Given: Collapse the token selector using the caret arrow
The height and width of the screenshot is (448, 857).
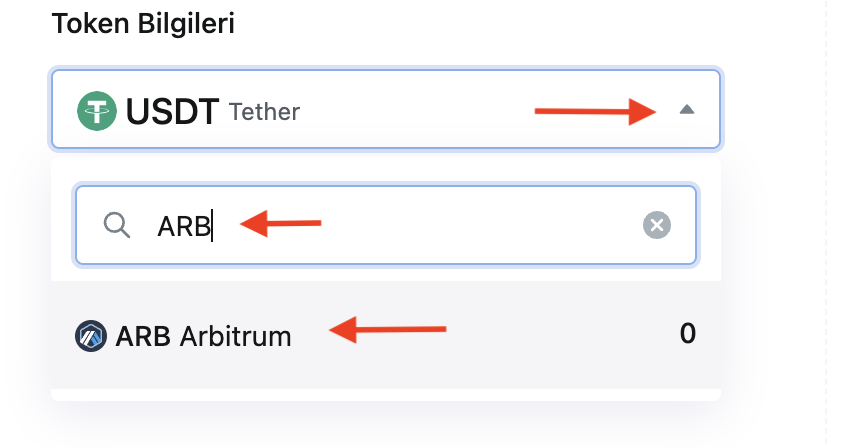Looking at the screenshot, I should pyautogui.click(x=686, y=110).
